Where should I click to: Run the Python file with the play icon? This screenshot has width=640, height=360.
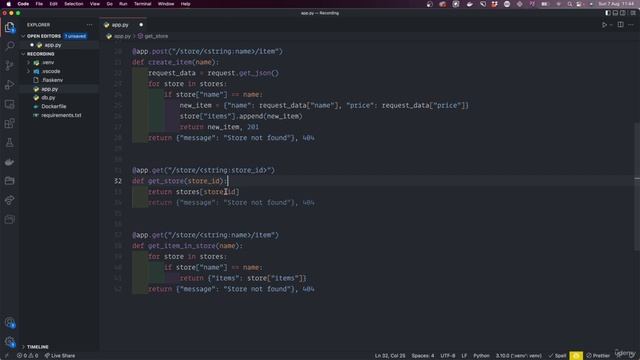click(x=604, y=25)
